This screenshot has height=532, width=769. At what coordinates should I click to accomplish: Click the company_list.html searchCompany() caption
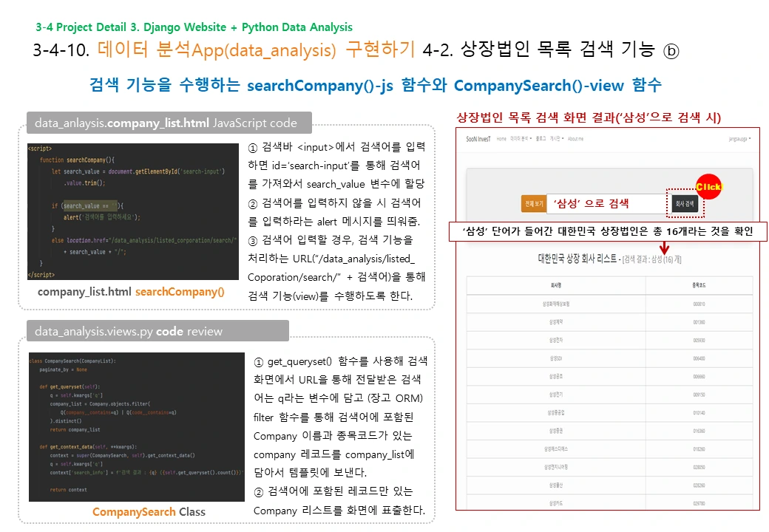point(131,292)
